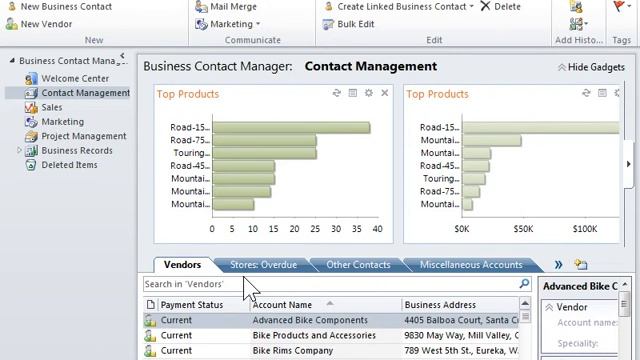Viewport: 640px width, 360px height.
Task: Collapse the Vendor section in reading pane
Action: pyautogui.click(x=549, y=307)
